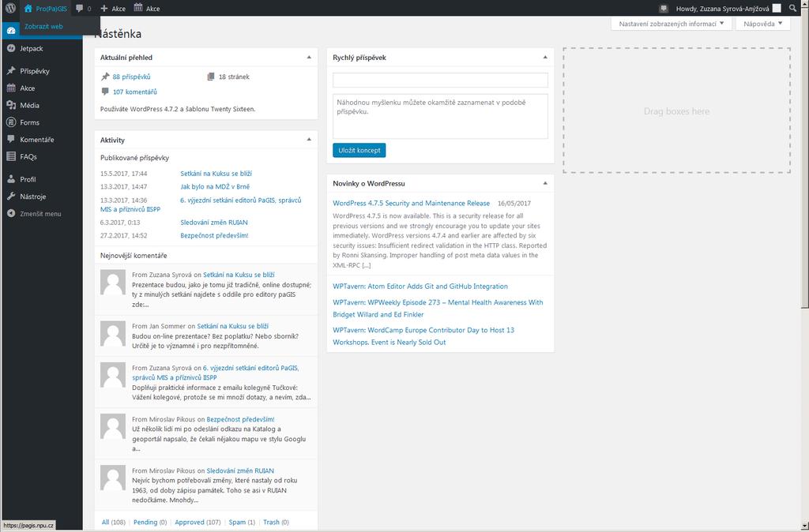Open 18 stránek link
This screenshot has height=532, width=809.
(x=234, y=77)
